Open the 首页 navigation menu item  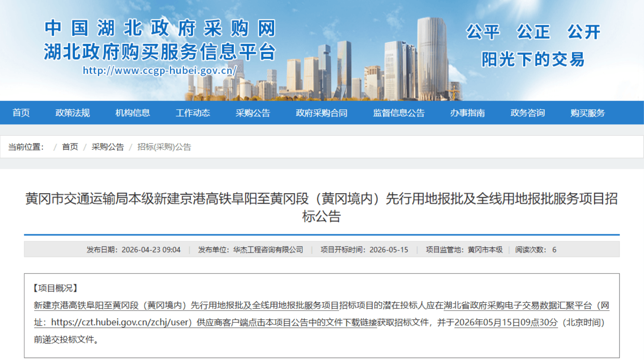pos(21,113)
